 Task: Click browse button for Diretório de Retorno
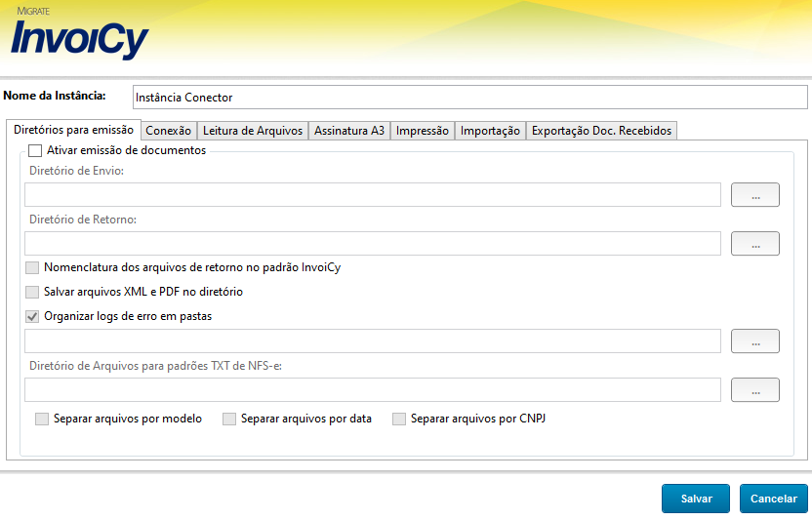(x=754, y=244)
